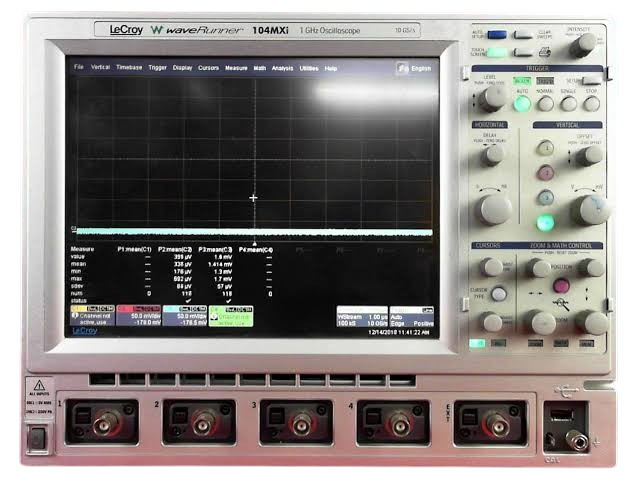638x480 pixels.
Task: Click the P3:mean(C3) measurement header
Action: pyautogui.click(x=215, y=249)
